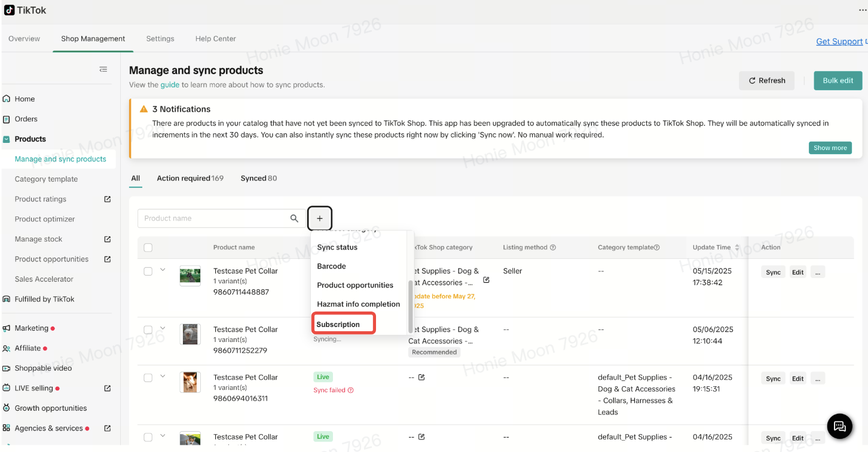The image size is (868, 452).
Task: Click edit icon beside TikTok Shop category
Action: coord(486,280)
